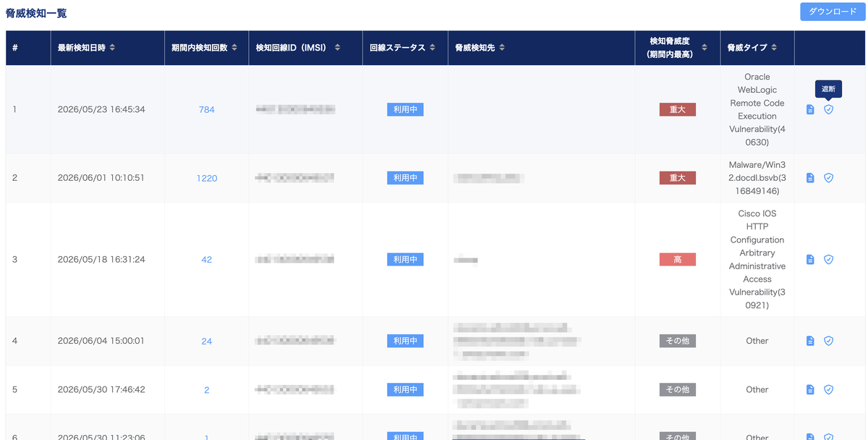Select the date 2026/05/30 17:46:42
The width and height of the screenshot is (868, 440).
click(101, 390)
